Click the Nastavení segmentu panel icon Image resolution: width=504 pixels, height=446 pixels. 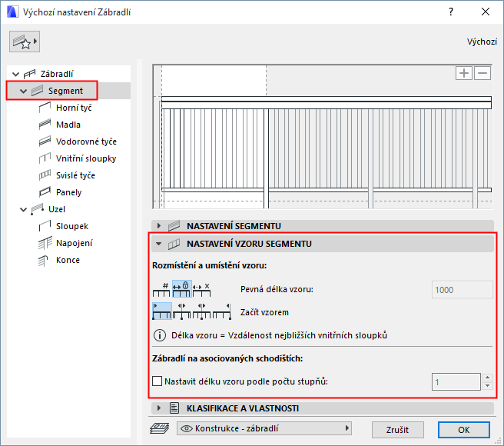(x=174, y=226)
